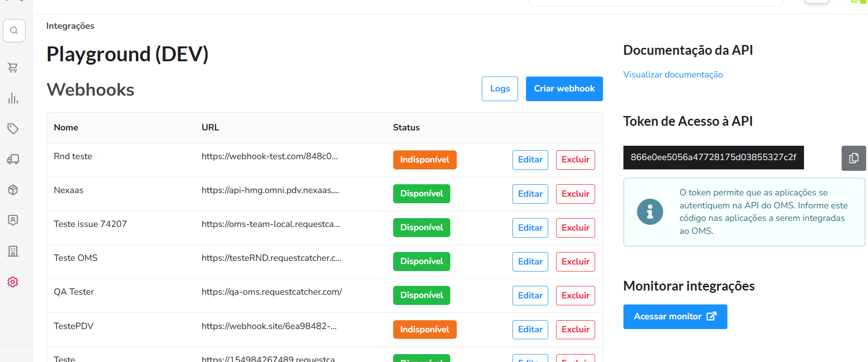Click Disponível status of Teste issue 74207
The width and height of the screenshot is (868, 362).
click(421, 228)
